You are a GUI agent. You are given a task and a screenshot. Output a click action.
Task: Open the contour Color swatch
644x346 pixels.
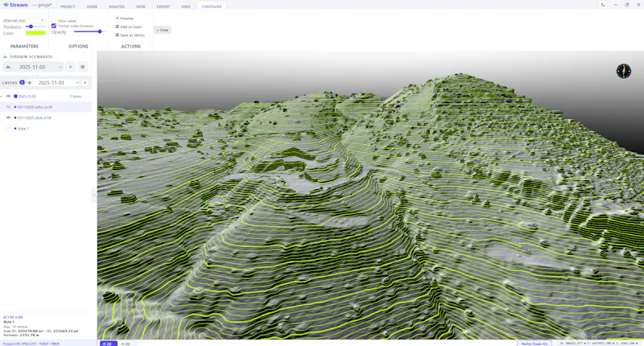[x=35, y=33]
